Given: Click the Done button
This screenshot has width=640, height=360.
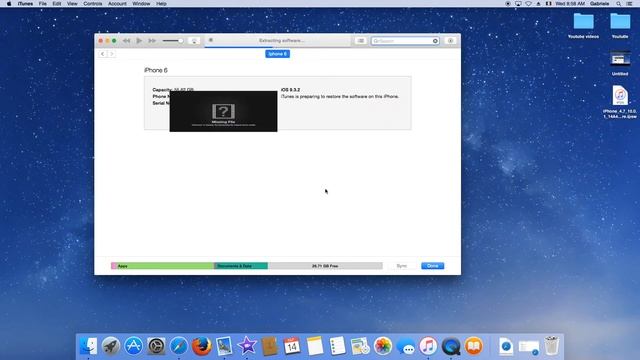Looking at the screenshot, I should (x=433, y=266).
